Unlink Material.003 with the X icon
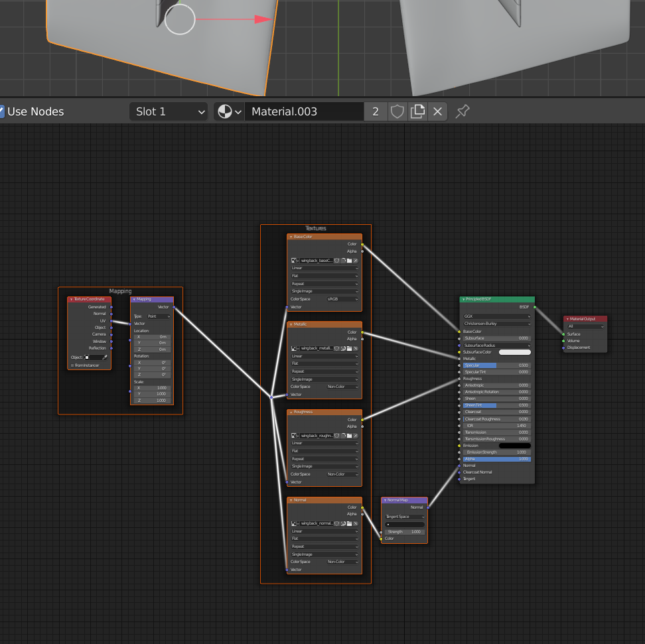Image resolution: width=645 pixels, height=644 pixels. tap(437, 111)
